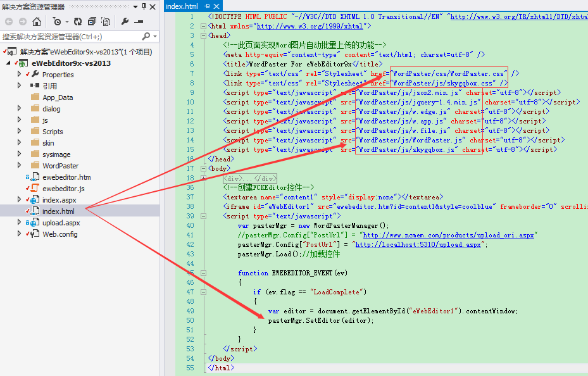Click the Solution Explorer search field
This screenshot has width=588, height=376.
[71, 36]
